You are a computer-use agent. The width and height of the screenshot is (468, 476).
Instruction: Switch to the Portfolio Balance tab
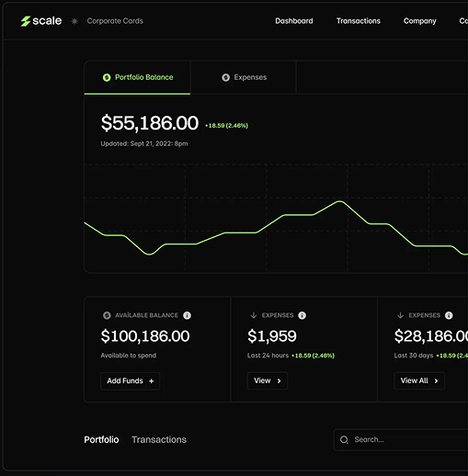(137, 77)
